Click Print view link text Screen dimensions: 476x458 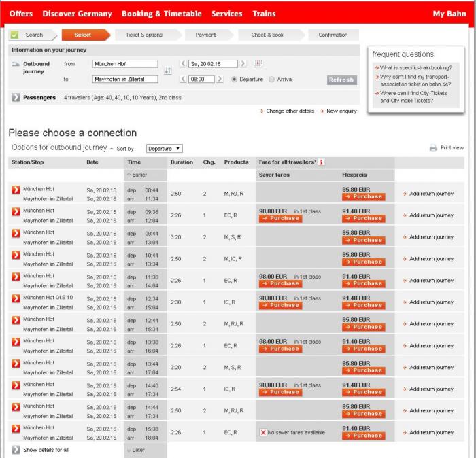452,147
